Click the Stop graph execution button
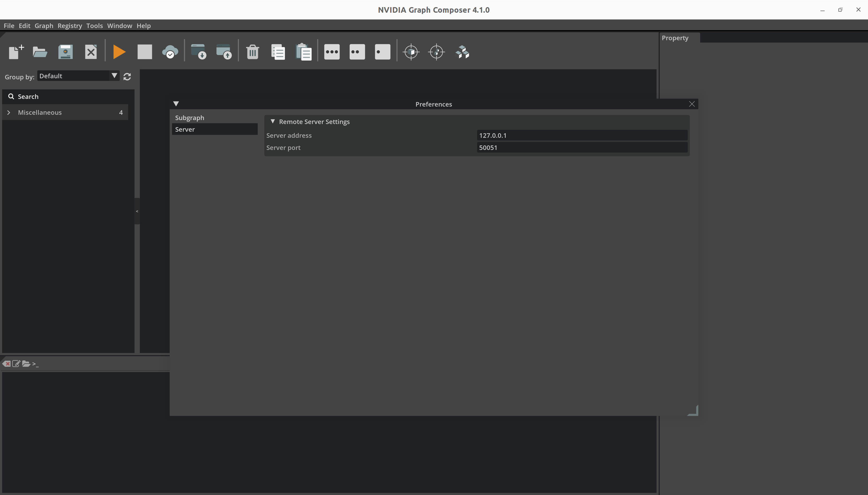This screenshot has width=868, height=495. click(x=144, y=52)
